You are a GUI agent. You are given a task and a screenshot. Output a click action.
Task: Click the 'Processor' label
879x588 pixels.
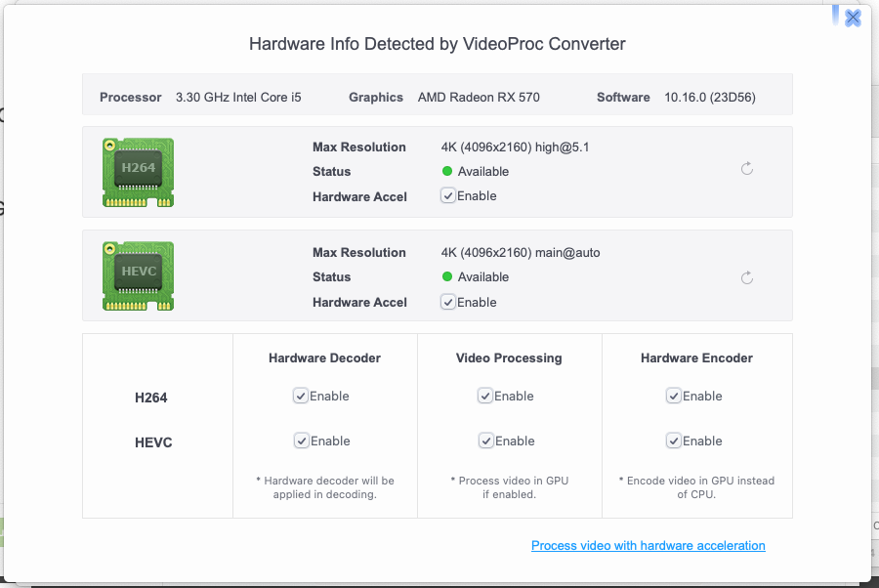click(131, 97)
